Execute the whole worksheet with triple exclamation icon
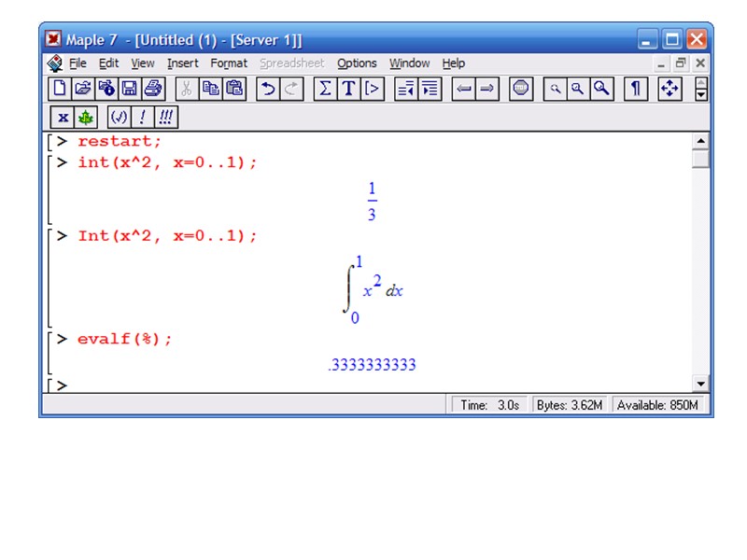This screenshot has width=747, height=560. (166, 118)
